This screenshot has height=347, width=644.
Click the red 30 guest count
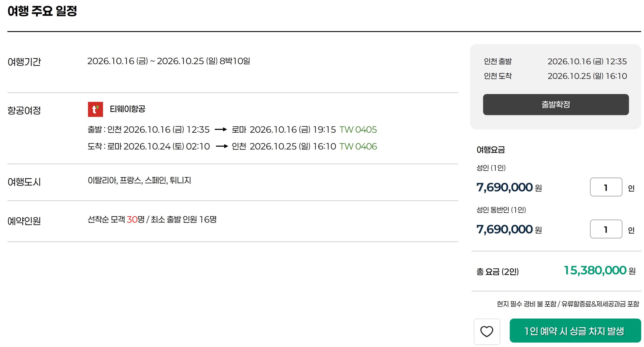132,219
